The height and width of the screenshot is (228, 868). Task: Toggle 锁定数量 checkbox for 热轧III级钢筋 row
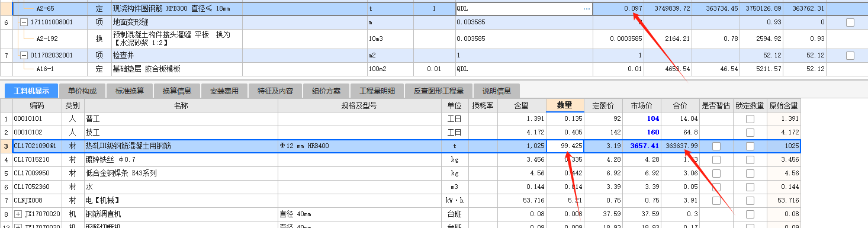[x=750, y=146]
